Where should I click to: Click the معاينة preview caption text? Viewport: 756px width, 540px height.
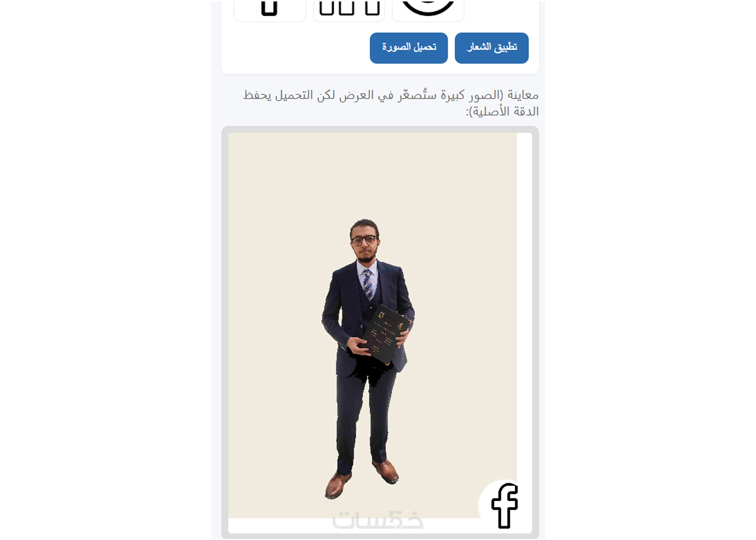[391, 95]
